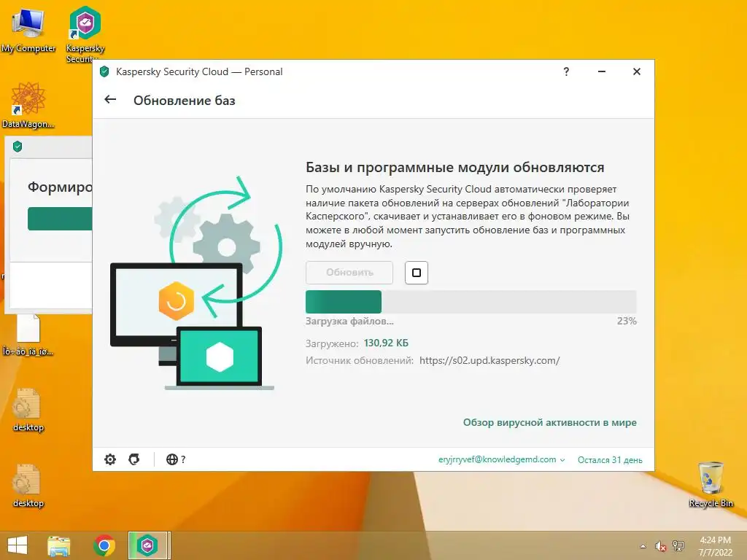Open help question mark in title bar

point(566,71)
